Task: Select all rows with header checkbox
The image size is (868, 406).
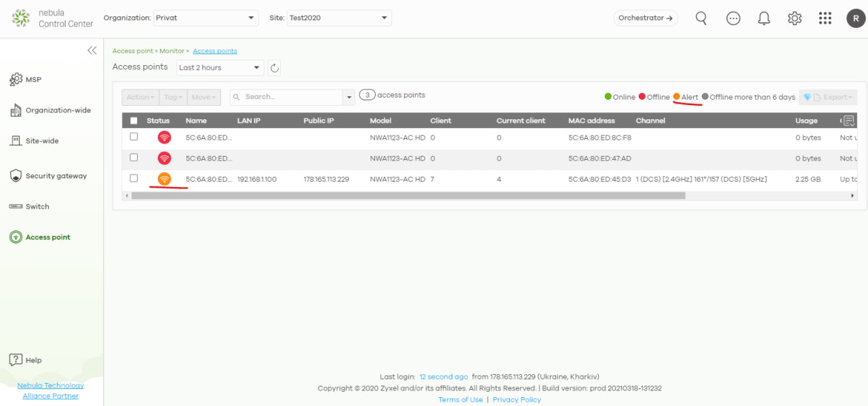Action: (134, 121)
